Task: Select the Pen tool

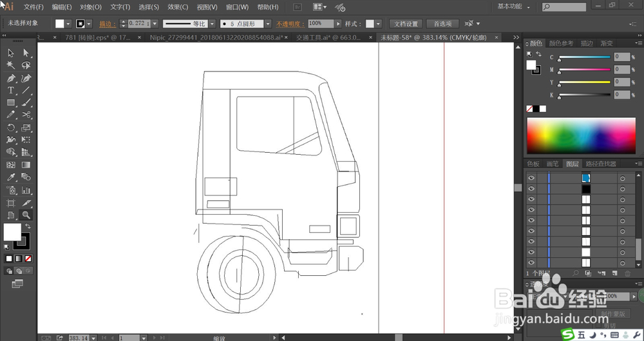Action: 11,78
